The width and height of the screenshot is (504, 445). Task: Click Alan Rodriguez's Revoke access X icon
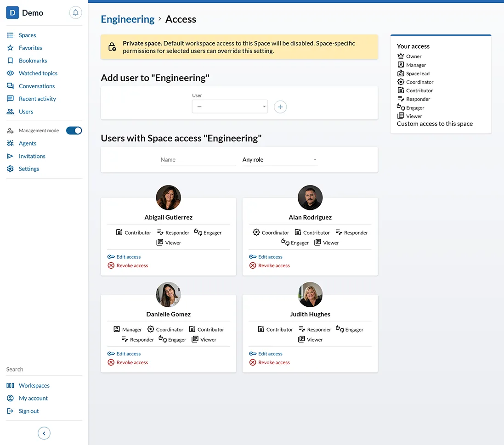click(253, 265)
